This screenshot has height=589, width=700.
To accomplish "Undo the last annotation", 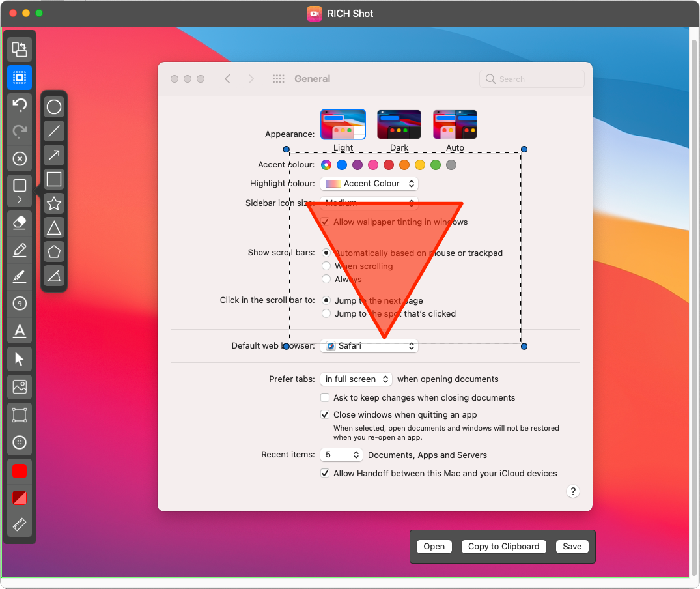I will 19,105.
